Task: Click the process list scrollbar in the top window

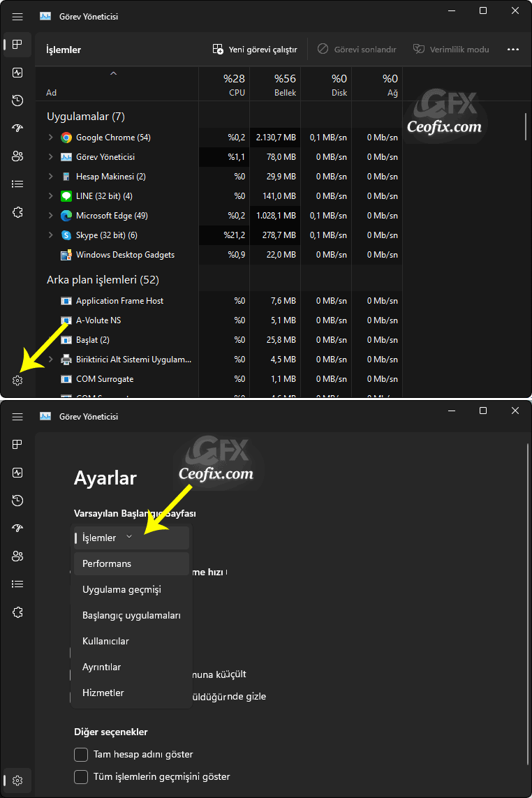Action: [x=526, y=127]
